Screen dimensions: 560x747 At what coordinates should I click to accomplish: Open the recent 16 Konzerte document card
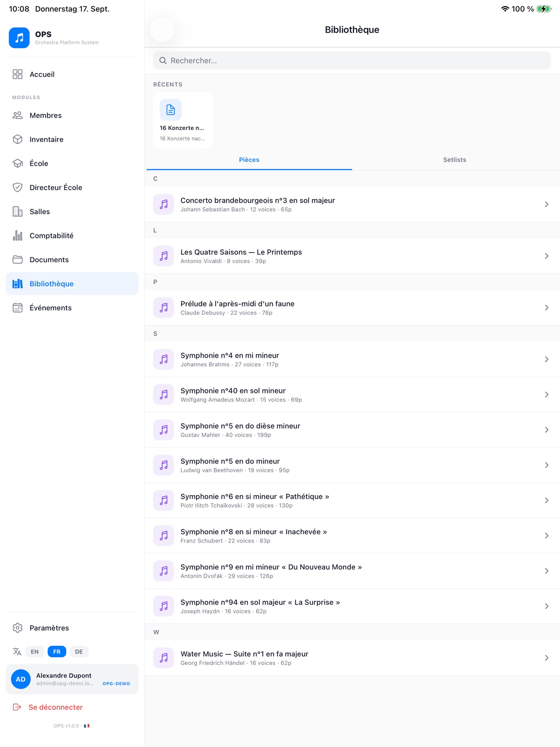[183, 120]
